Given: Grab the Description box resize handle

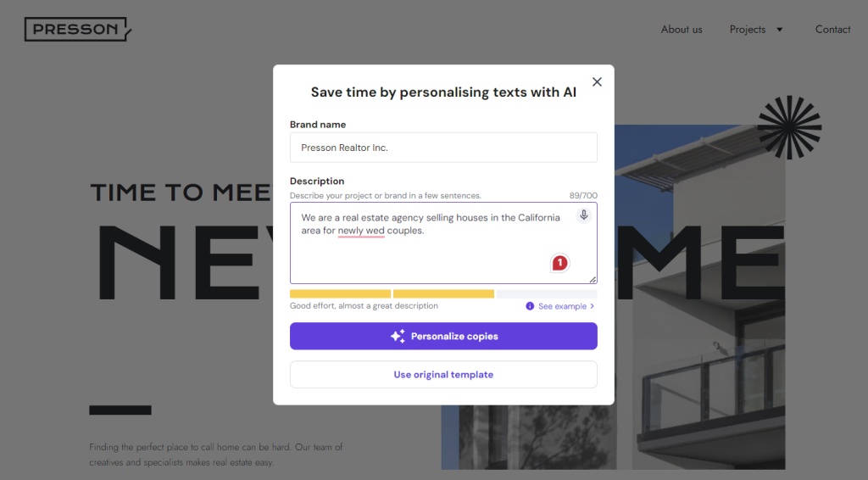Looking at the screenshot, I should coord(593,279).
